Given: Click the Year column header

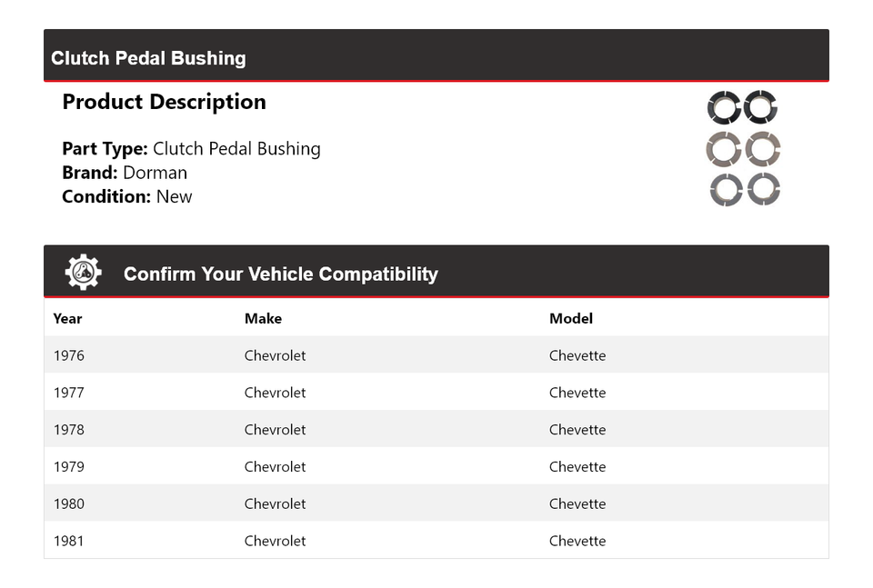Looking at the screenshot, I should tap(67, 318).
